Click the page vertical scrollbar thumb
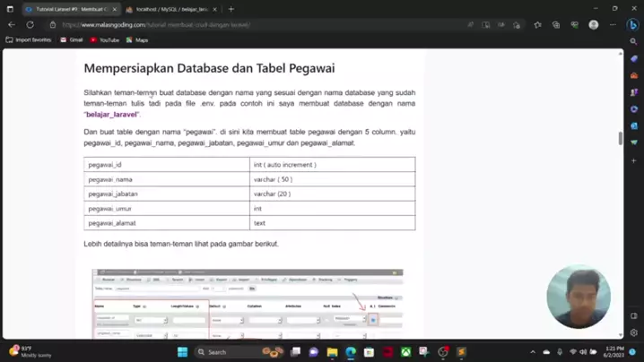644x362 pixels. tap(620, 138)
